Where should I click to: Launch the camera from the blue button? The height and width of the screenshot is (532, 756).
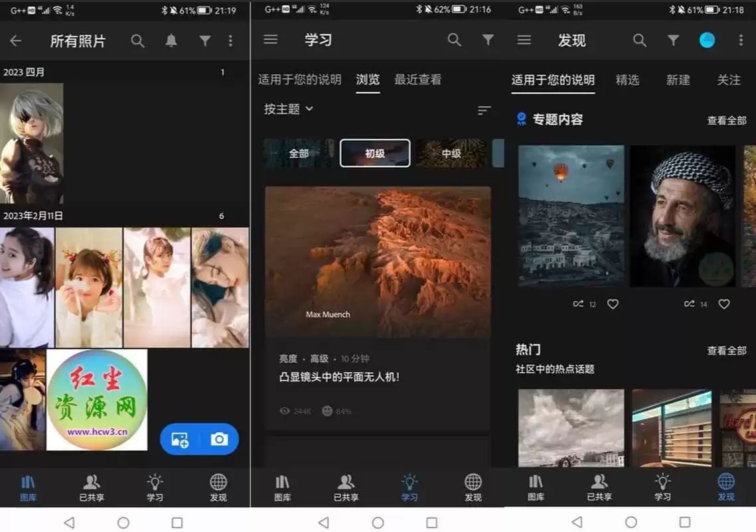tap(219, 439)
